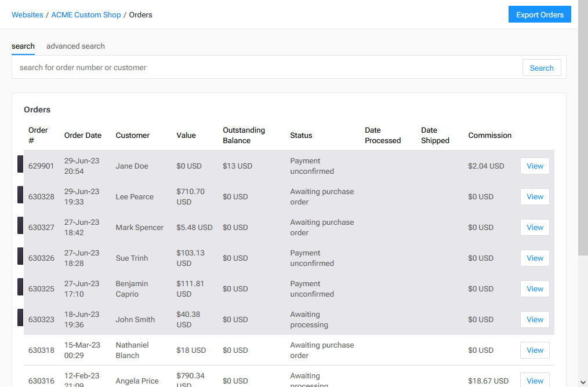View order 630323 for John Smith
Screen dimensions: 588x387
point(534,319)
